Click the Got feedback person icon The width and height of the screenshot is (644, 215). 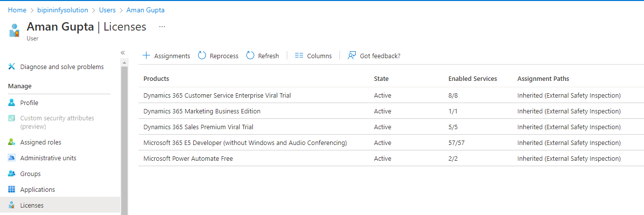352,56
